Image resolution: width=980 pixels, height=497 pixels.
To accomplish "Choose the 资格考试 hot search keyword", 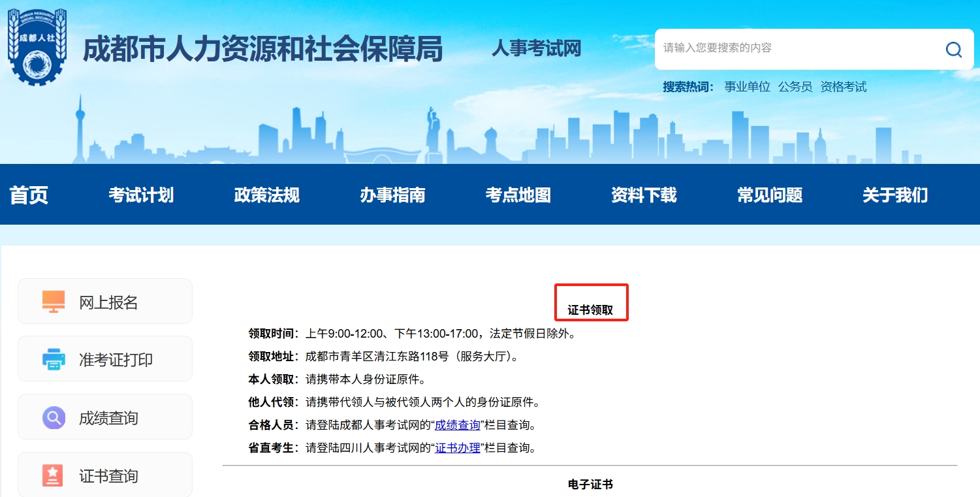I will coord(844,87).
